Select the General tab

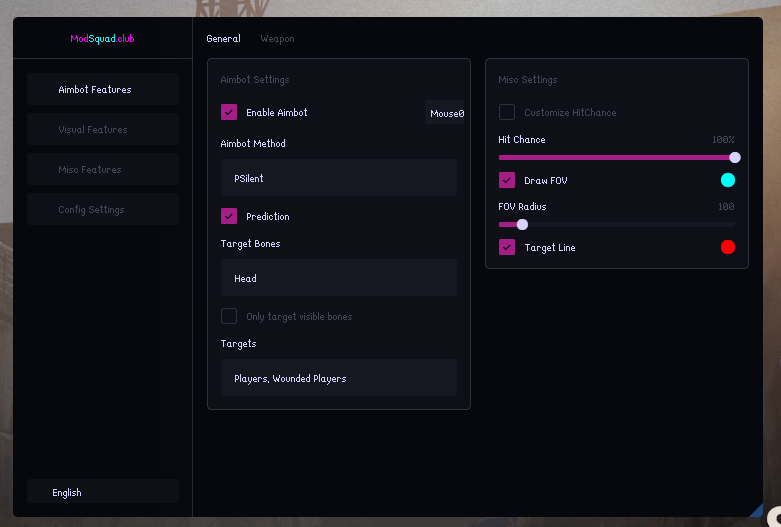pyautogui.click(x=223, y=39)
